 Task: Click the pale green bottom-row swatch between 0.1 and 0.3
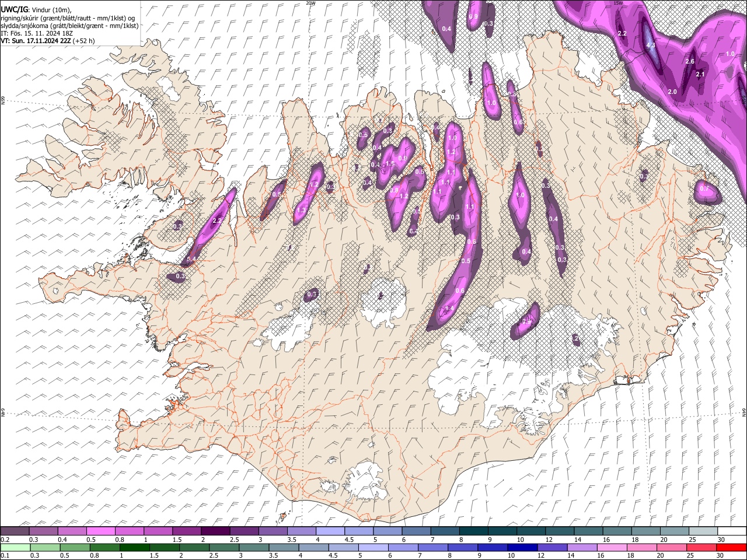tap(15, 547)
